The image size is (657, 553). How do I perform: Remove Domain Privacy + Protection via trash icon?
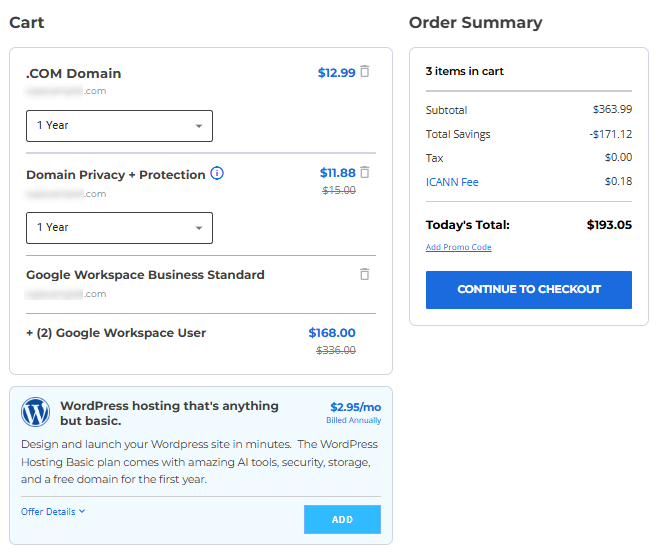365,172
